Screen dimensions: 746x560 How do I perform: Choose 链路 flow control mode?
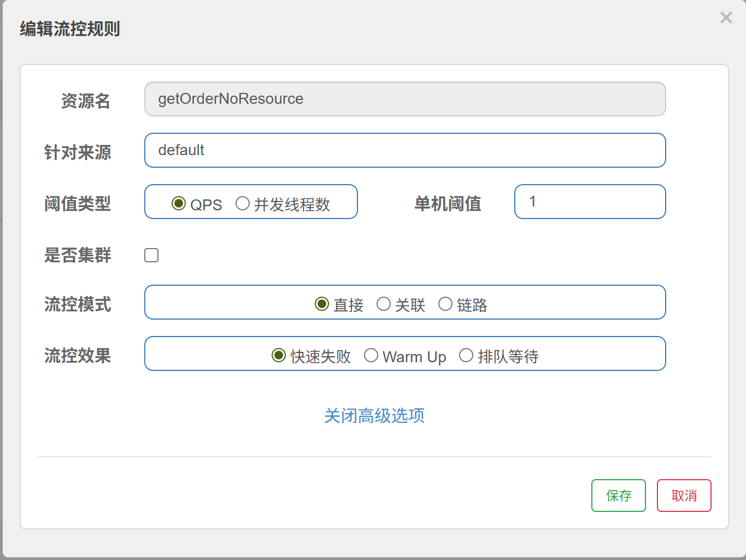(445, 304)
